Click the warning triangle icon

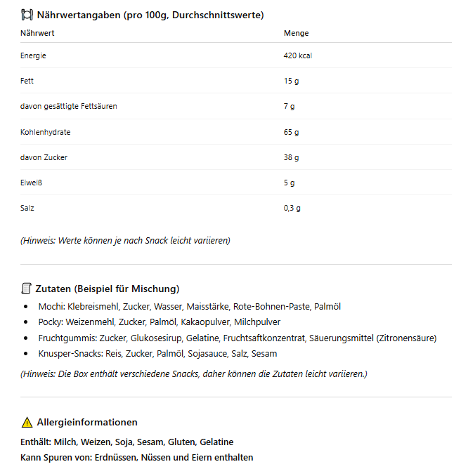click(x=27, y=422)
